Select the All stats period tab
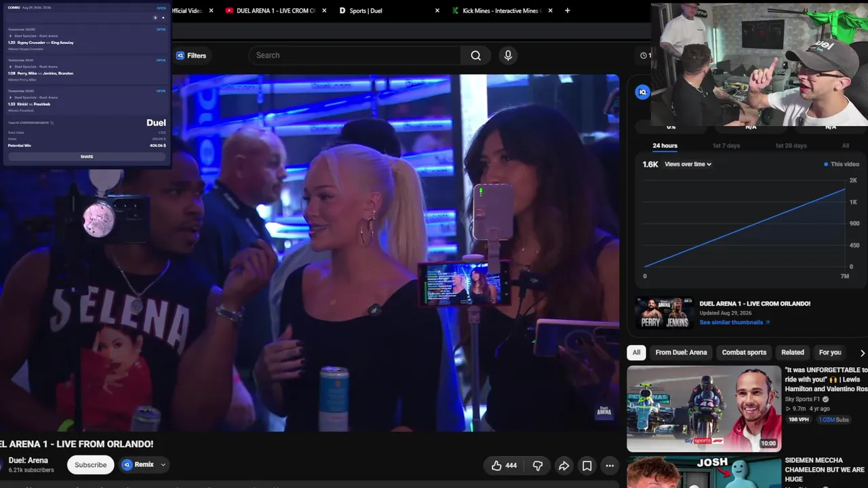 click(846, 146)
